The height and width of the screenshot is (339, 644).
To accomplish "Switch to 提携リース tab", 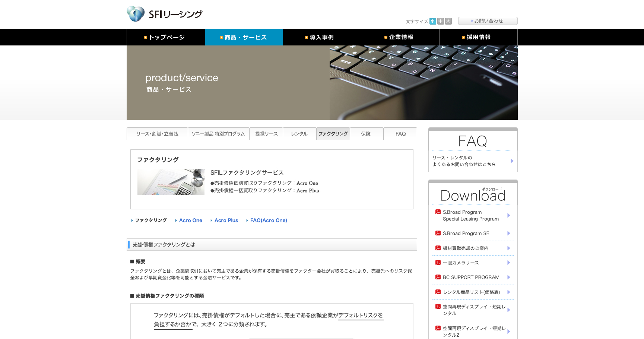I will (x=266, y=134).
